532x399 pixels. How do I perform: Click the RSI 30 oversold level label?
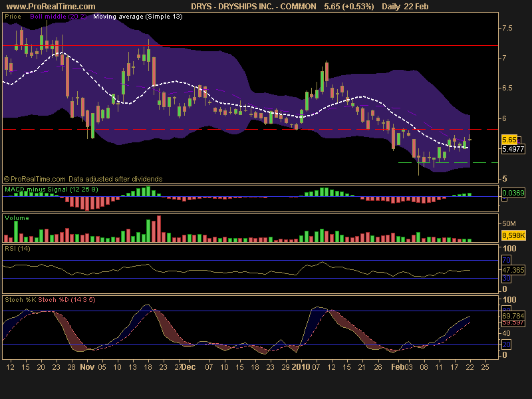coord(506,278)
